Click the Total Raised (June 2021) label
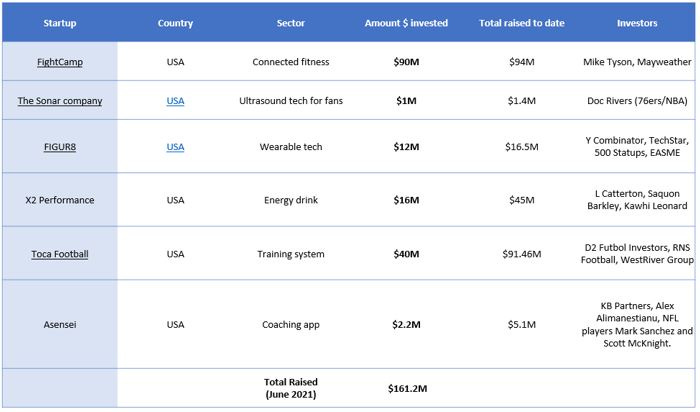Screen dimensions: 700x412 291,388
